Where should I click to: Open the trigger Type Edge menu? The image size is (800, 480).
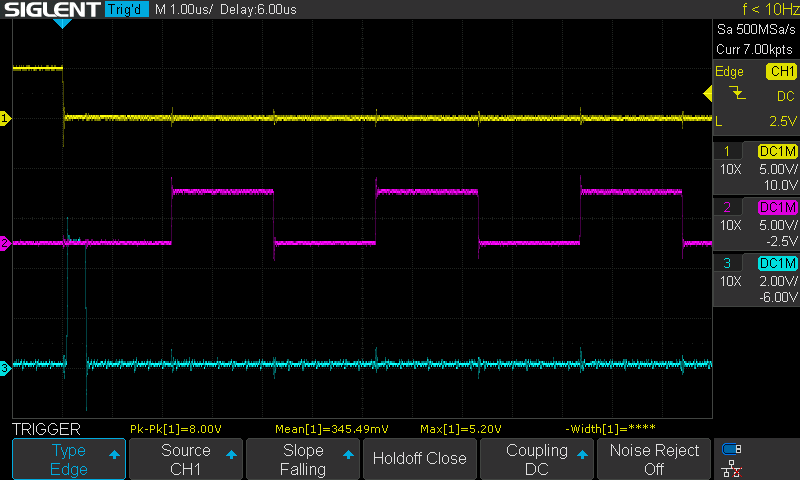click(69, 459)
